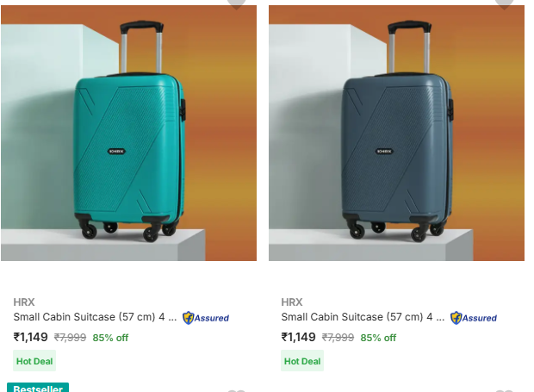534x392 pixels.
Task: Click the ₹1,149 price of the teal suitcase
Action: pyautogui.click(x=31, y=337)
